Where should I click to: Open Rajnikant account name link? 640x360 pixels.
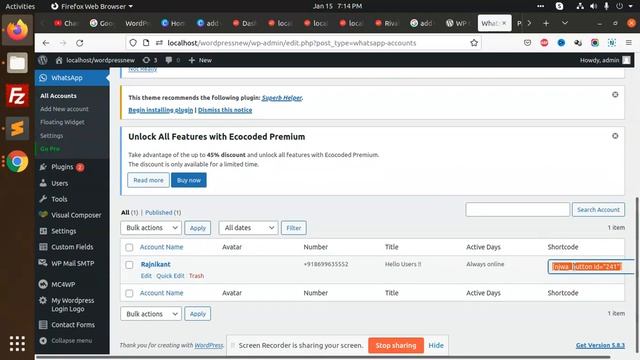pyautogui.click(x=156, y=264)
